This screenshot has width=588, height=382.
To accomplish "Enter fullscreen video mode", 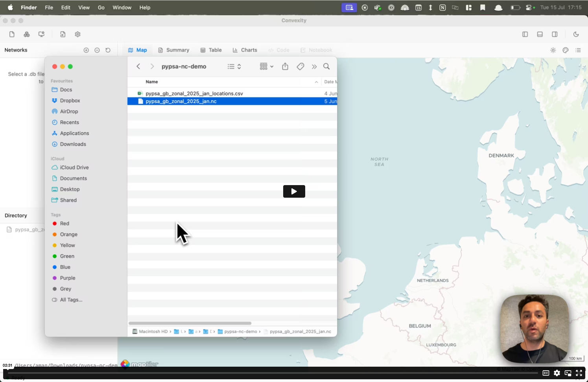I will [579, 373].
